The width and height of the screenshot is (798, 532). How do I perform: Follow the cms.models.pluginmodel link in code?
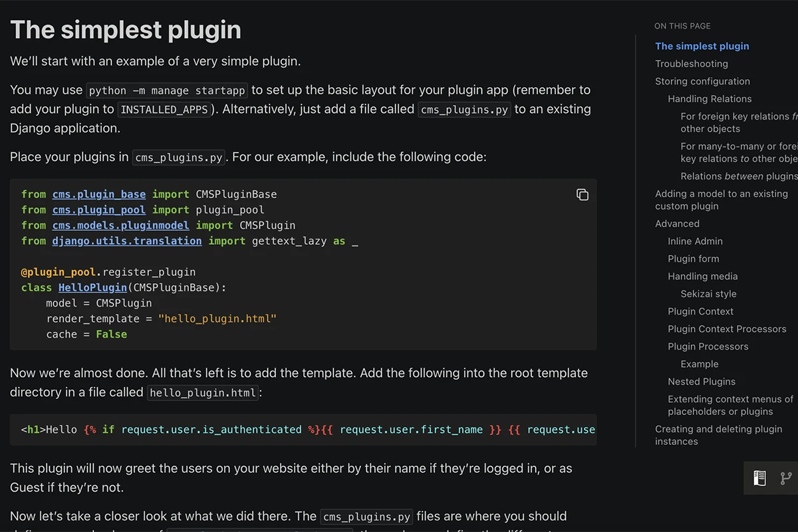[120, 225]
